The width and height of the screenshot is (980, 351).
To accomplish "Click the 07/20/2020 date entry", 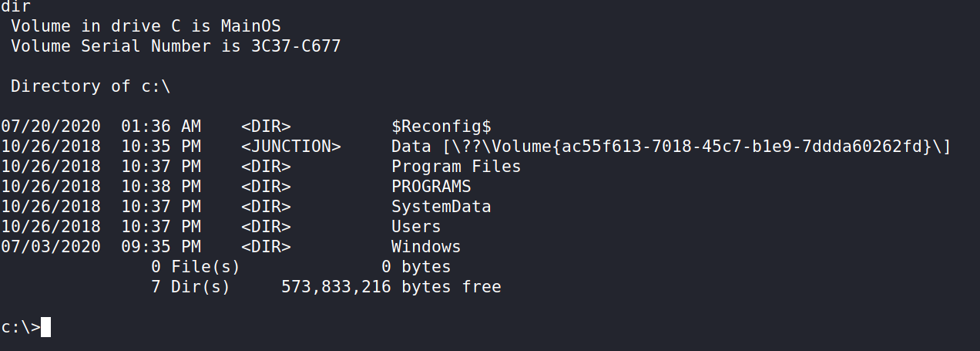I will (50, 127).
